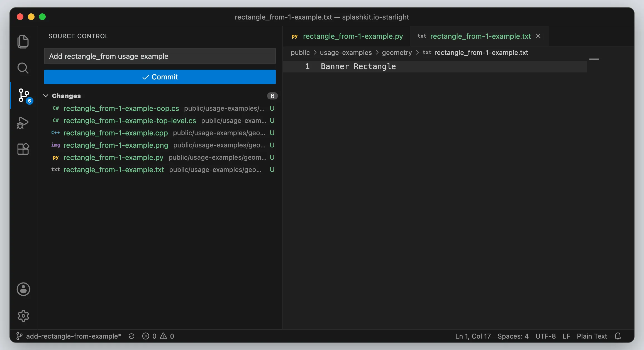The width and height of the screenshot is (644, 350).
Task: Click the SOURCE CONTROL panel title
Action: click(79, 36)
